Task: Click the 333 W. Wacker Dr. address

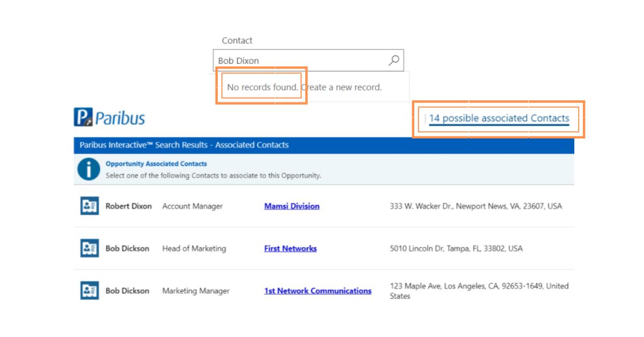Action: coord(476,206)
